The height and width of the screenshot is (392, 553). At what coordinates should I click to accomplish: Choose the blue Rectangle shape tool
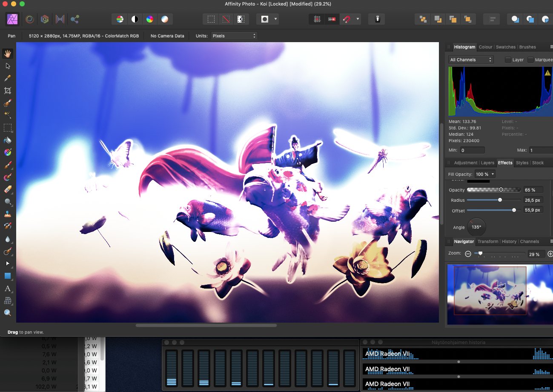[x=7, y=276]
